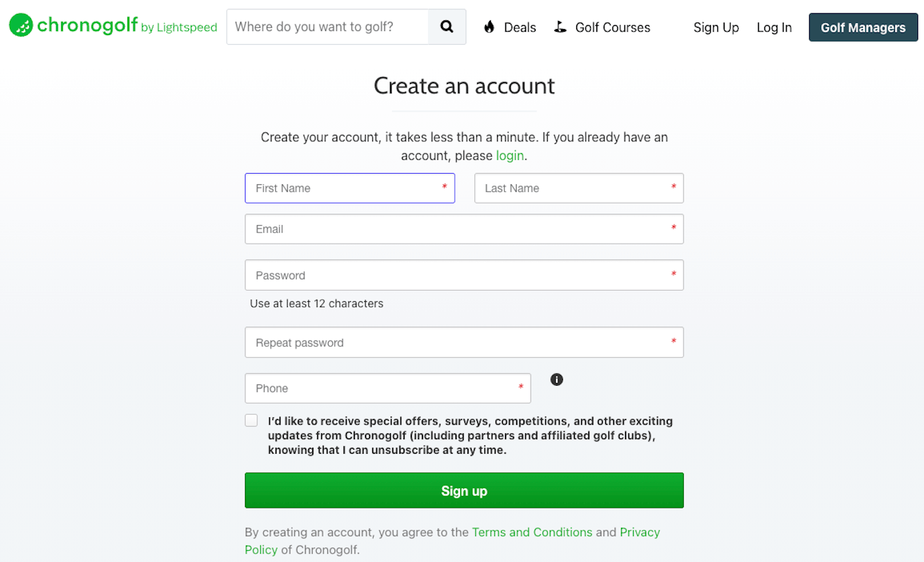
Task: Click the search magnifier icon
Action: point(447,27)
